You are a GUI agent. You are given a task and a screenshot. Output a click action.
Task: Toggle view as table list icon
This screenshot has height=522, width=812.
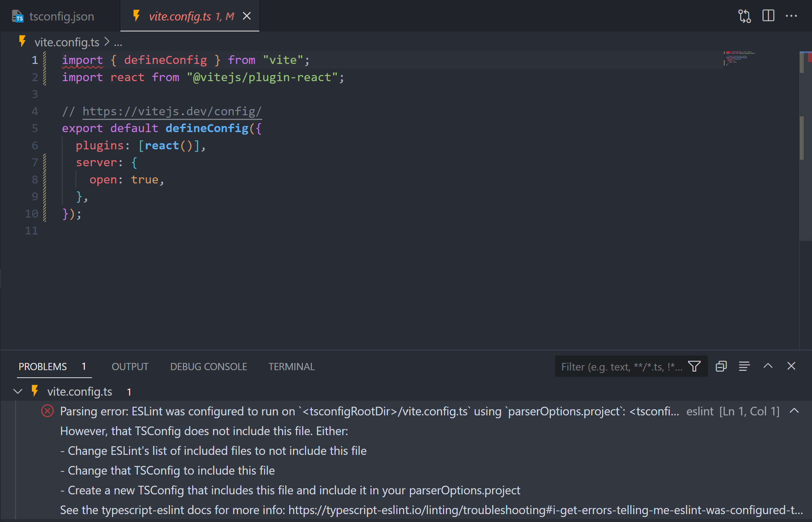pyautogui.click(x=744, y=366)
